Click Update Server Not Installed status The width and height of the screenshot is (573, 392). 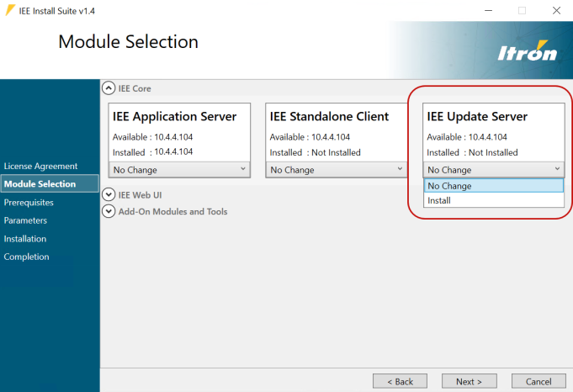[x=493, y=152]
